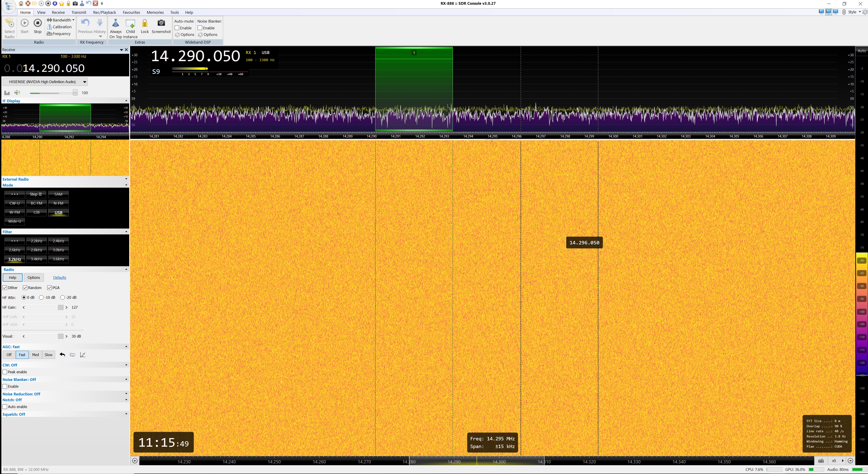The height and width of the screenshot is (474, 868).
Task: Click Always On Top icon
Action: pos(116,23)
